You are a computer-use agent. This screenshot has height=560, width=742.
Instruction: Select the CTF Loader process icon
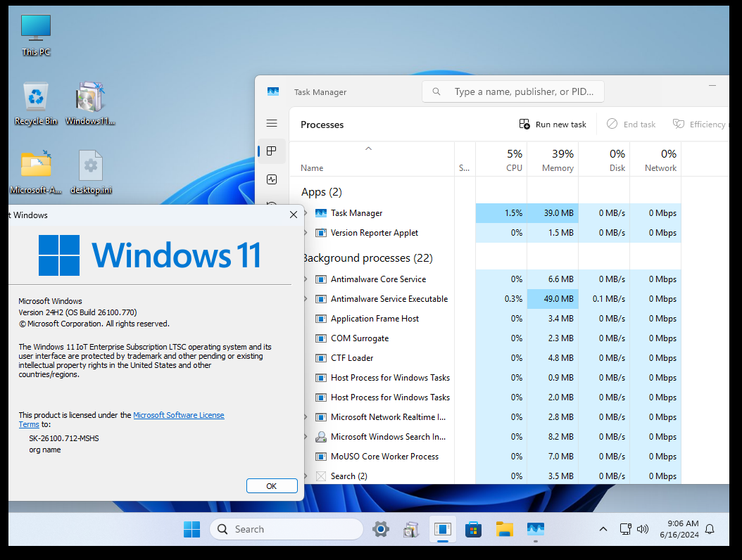point(321,358)
